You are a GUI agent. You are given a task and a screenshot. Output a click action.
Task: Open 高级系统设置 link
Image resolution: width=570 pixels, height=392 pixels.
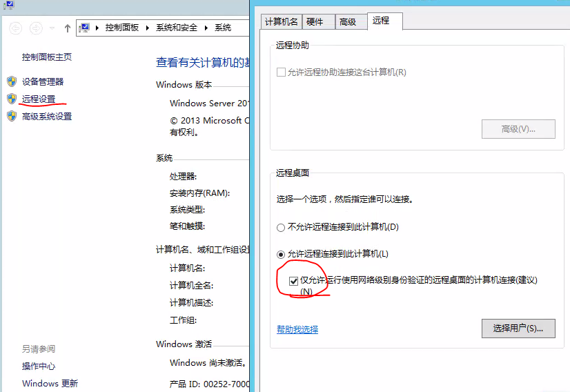click(47, 117)
